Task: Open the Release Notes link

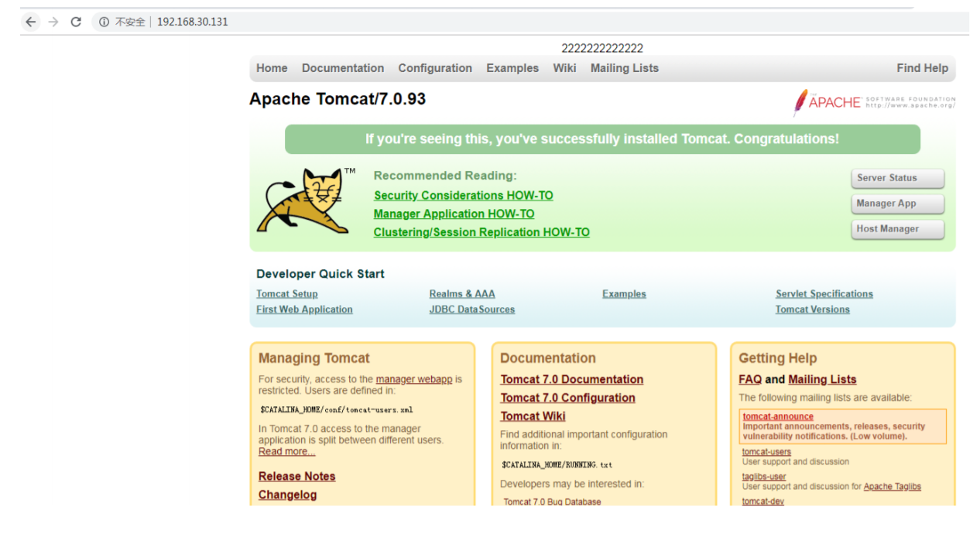Action: (297, 477)
